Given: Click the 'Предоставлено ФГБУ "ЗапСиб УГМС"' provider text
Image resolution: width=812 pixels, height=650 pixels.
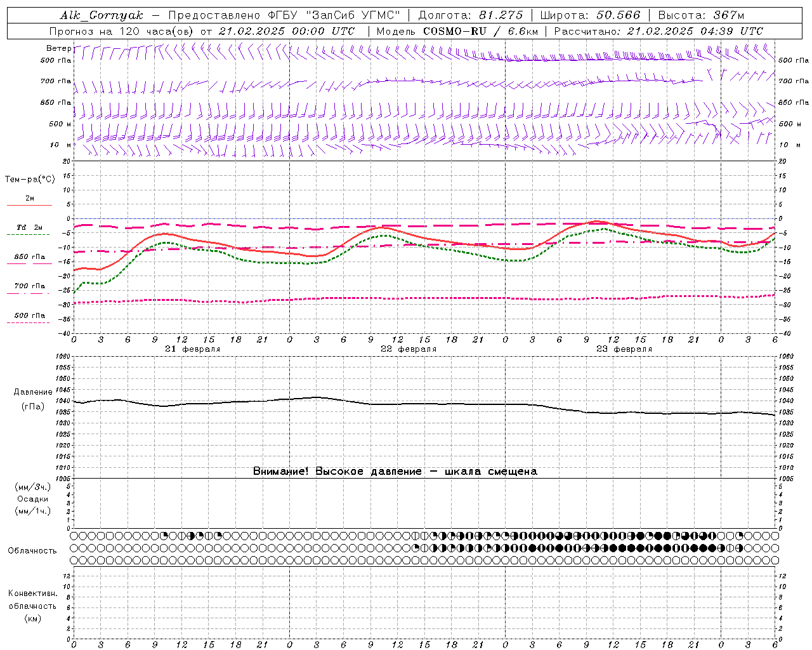Looking at the screenshot, I should tap(284, 15).
